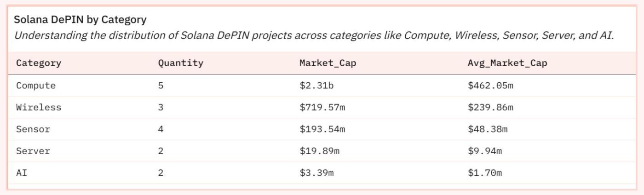
Task: Click the $193.54m market cap cell
Action: pyautogui.click(x=322, y=129)
